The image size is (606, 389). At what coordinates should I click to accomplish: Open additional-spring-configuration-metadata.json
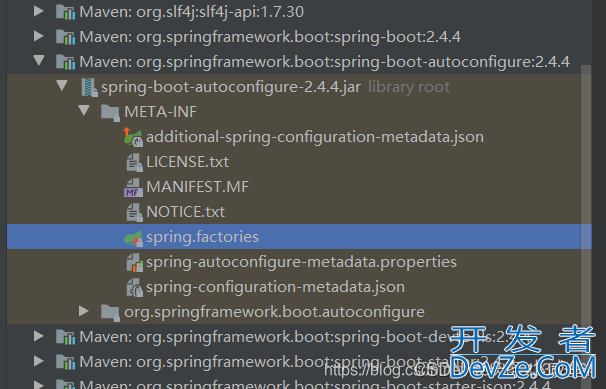point(315,137)
